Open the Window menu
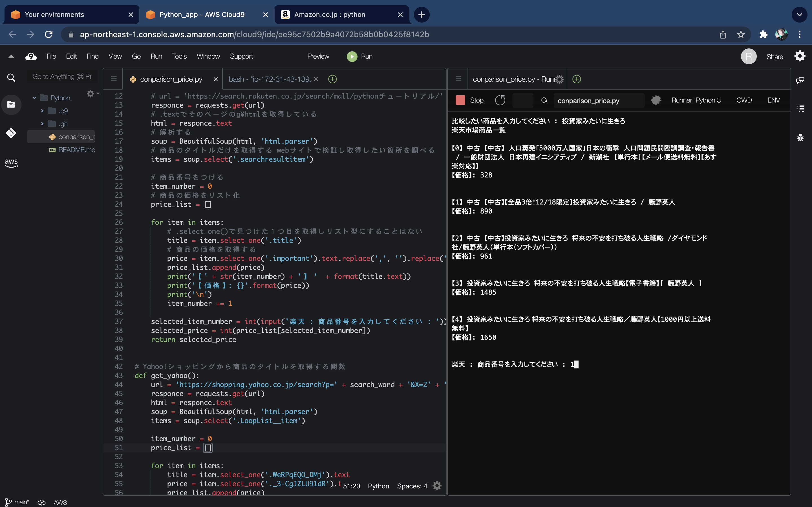Screen dimensions: 812x507 click(208, 56)
